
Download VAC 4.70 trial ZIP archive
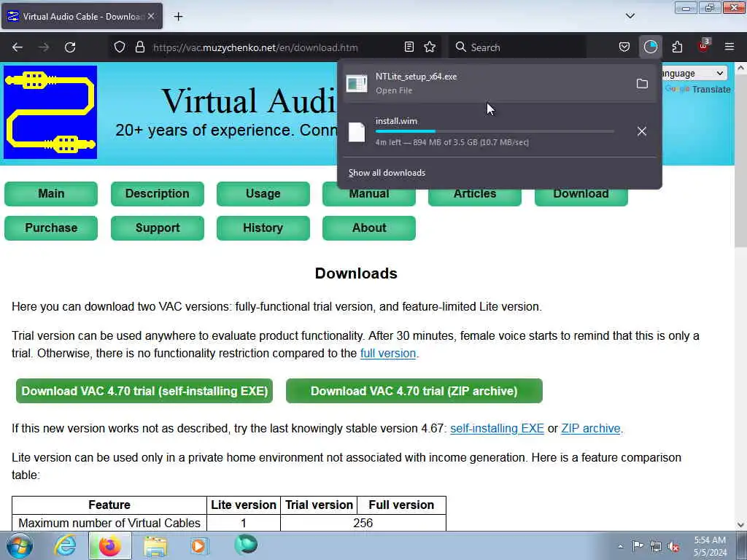(x=414, y=391)
